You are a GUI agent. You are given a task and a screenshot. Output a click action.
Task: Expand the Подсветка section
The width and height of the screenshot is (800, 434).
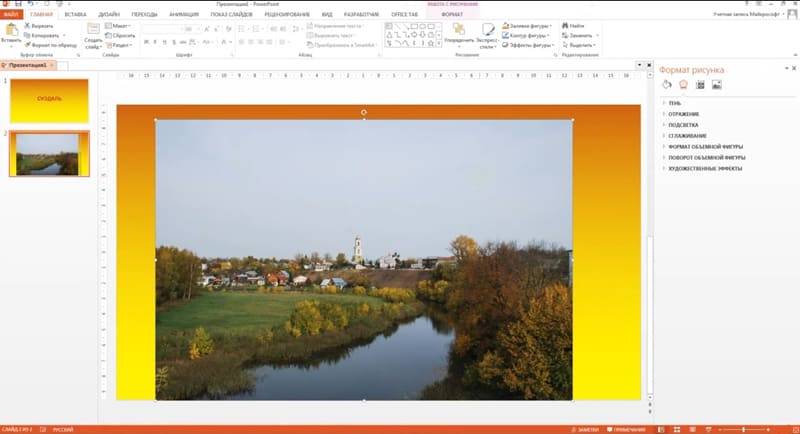(x=683, y=125)
